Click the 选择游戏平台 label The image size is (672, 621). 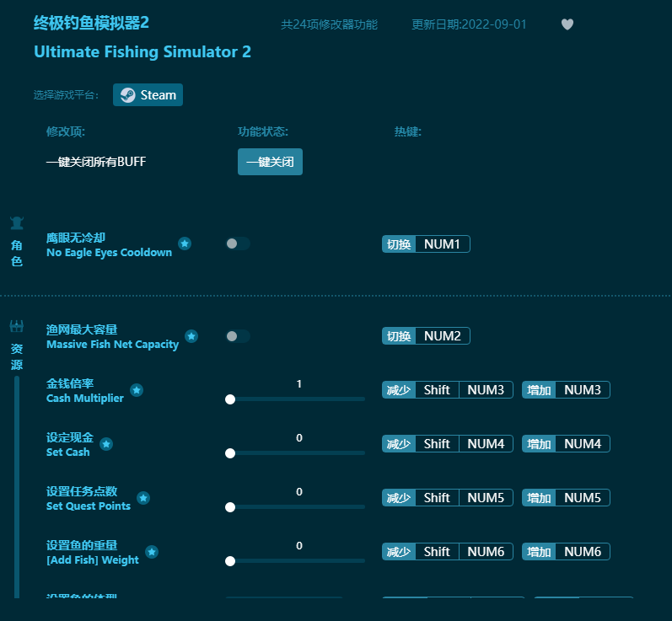coord(66,94)
